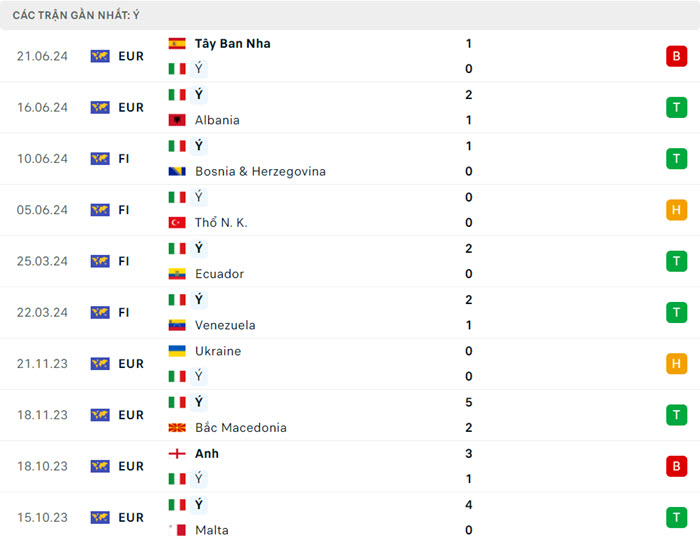The width and height of the screenshot is (700, 540).
Task: Click the EUR competition icon dated 21.06.24
Action: click(100, 56)
